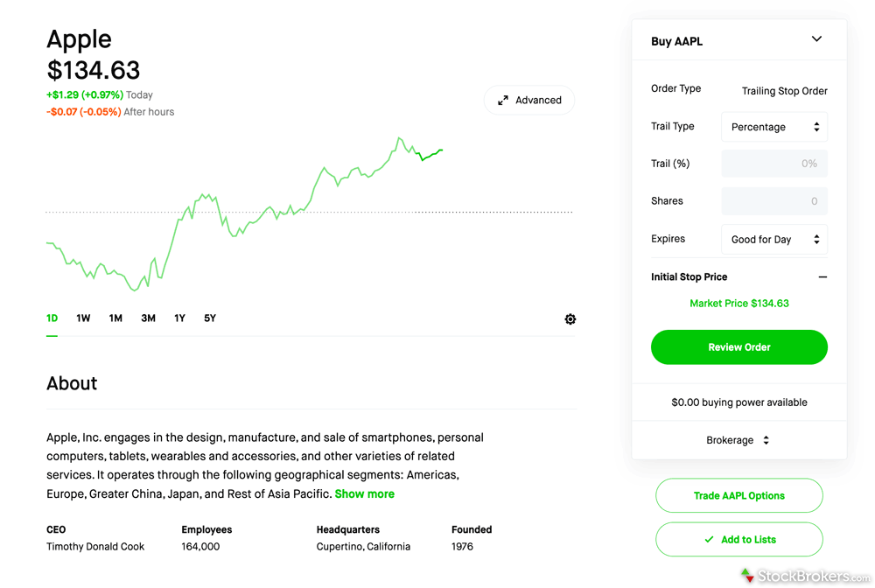The width and height of the screenshot is (875, 588).
Task: Open the Expires Good for Day dropdown
Action: coord(774,240)
